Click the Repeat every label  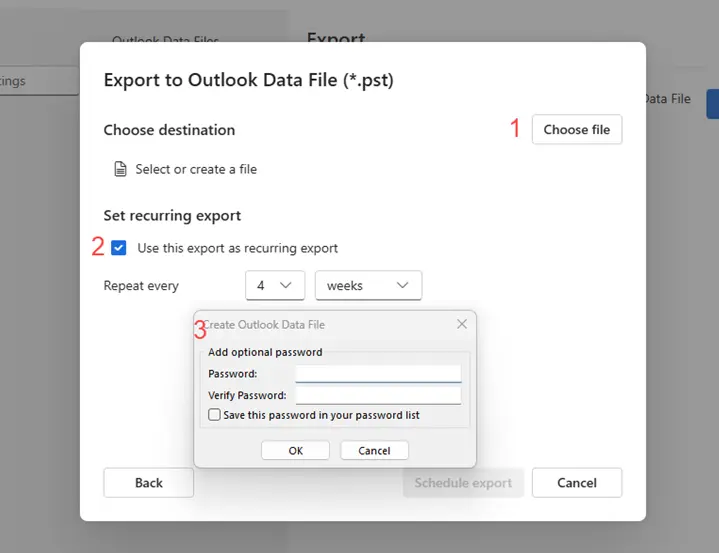(141, 286)
